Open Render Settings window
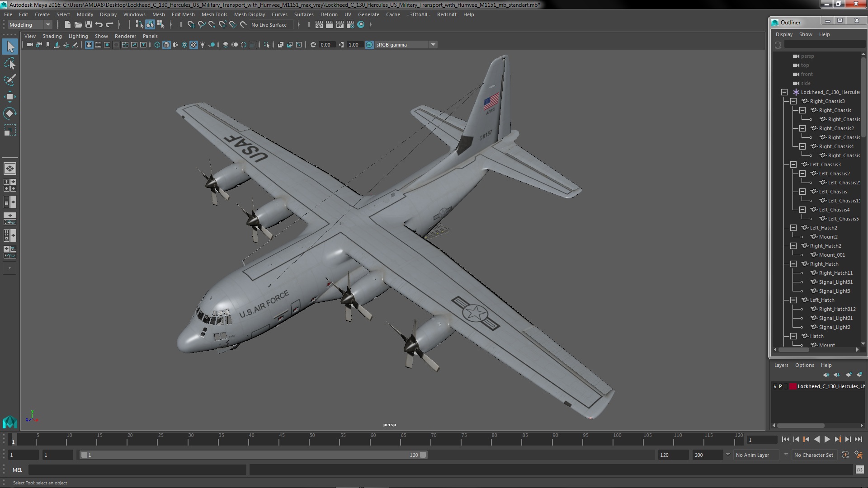The width and height of the screenshot is (868, 488). click(x=350, y=25)
